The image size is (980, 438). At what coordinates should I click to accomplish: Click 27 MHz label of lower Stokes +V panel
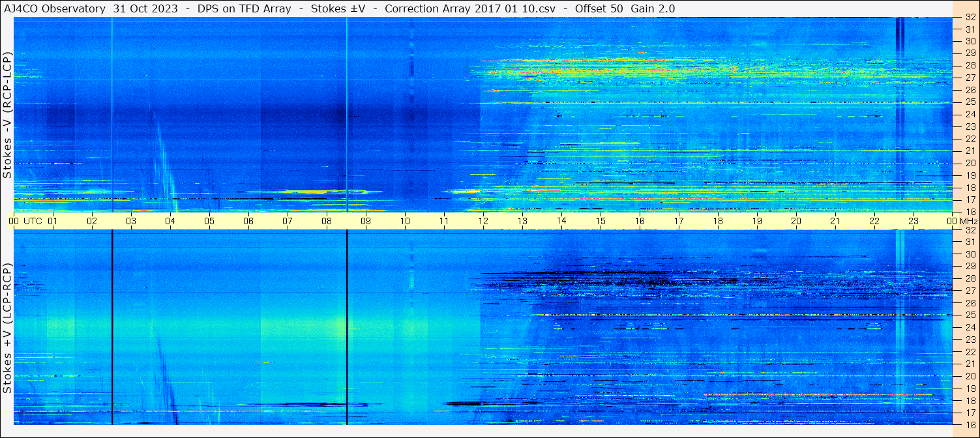point(970,291)
